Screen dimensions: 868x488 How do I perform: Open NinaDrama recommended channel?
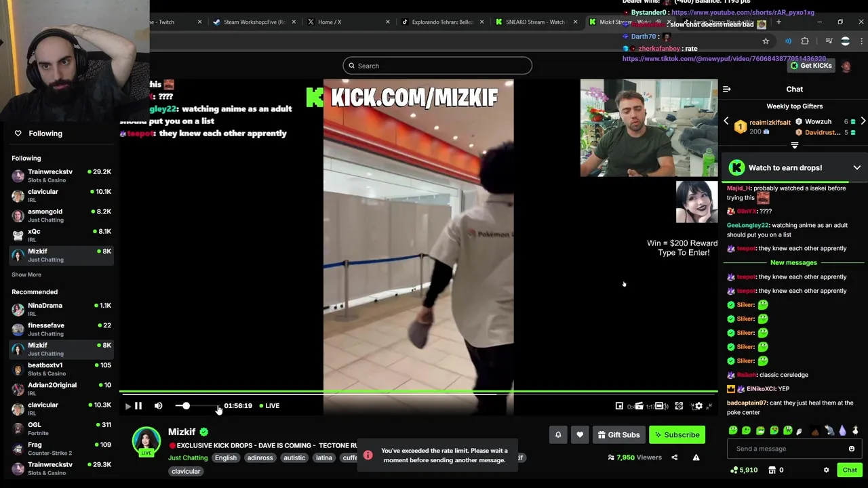point(61,309)
